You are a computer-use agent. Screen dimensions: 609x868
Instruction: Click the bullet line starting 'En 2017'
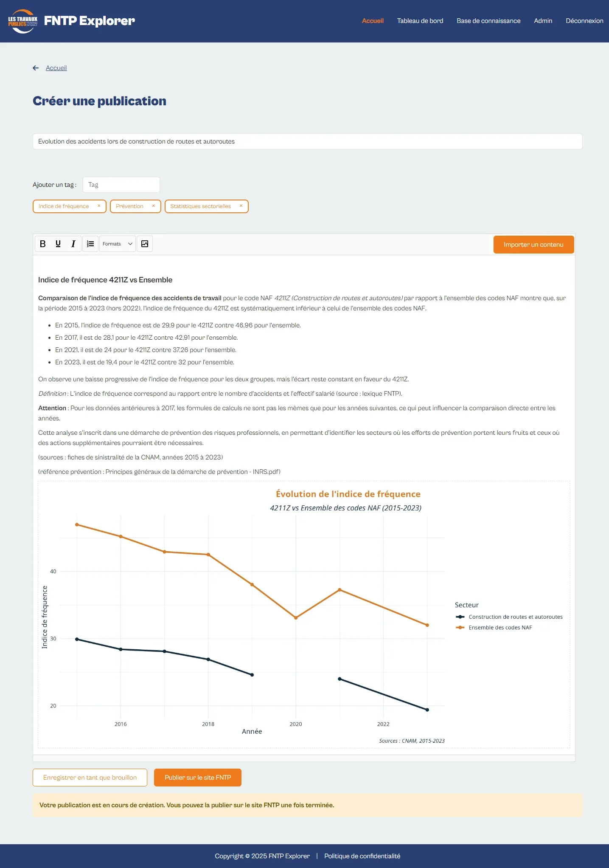coord(146,338)
